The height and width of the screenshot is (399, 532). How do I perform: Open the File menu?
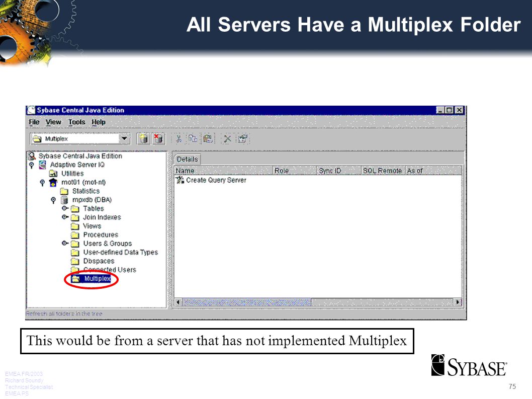tap(34, 122)
